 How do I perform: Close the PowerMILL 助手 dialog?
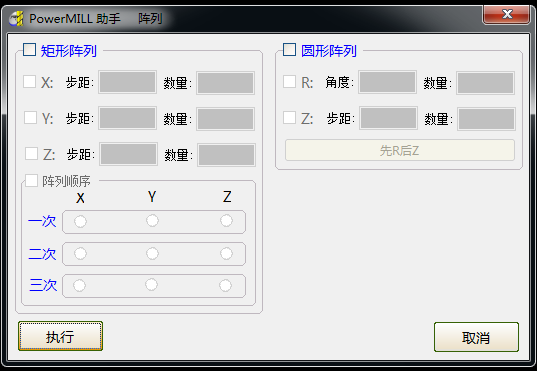pos(507,14)
